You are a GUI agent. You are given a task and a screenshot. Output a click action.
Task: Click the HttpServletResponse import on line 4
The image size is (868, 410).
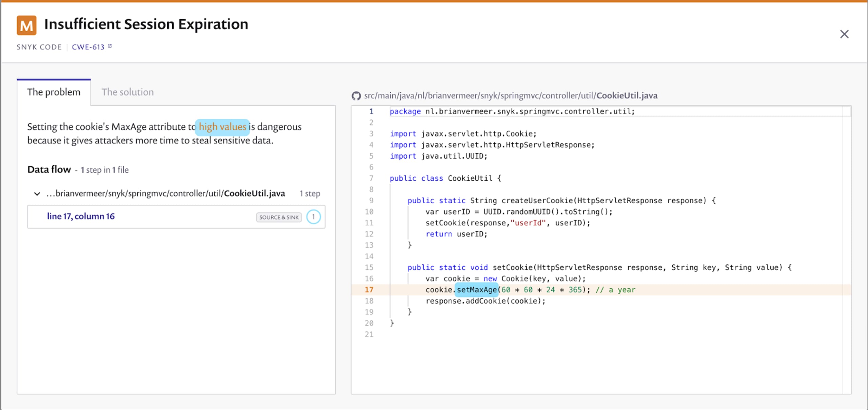pos(492,145)
